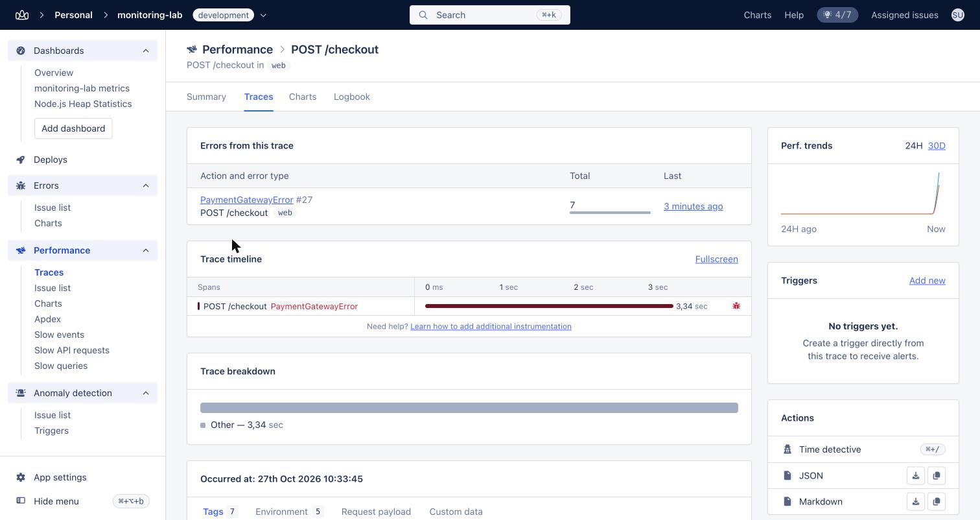The height and width of the screenshot is (520, 980).
Task: Focus the Search input field
Action: (x=490, y=15)
